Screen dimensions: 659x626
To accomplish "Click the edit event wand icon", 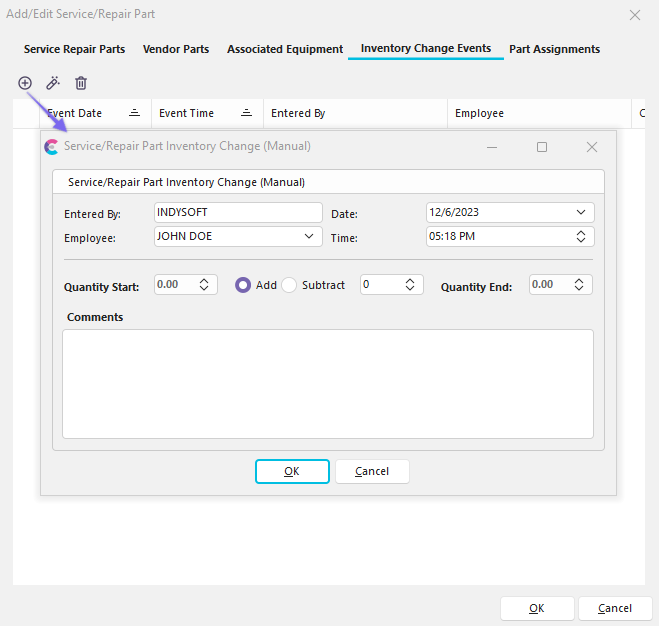I will [x=53, y=83].
